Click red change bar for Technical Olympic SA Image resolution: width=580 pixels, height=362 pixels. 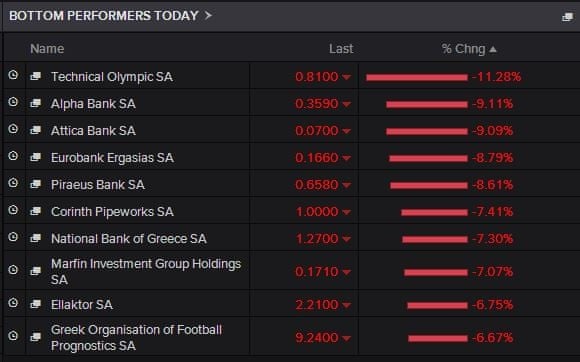click(x=417, y=77)
